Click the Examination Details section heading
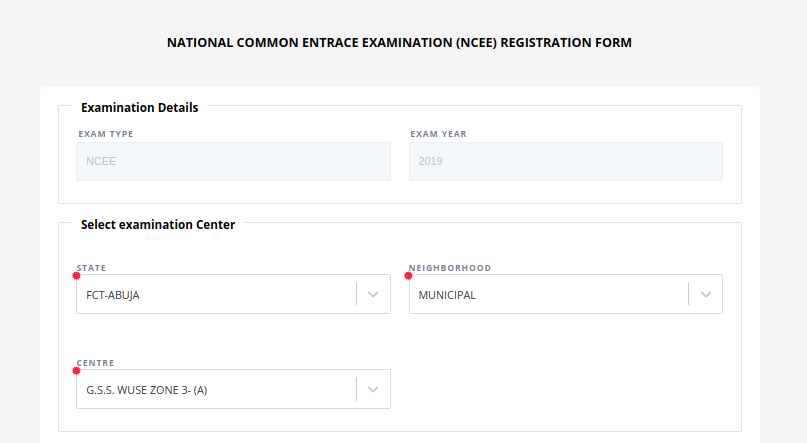Viewport: 807px width, 443px height. click(x=139, y=108)
